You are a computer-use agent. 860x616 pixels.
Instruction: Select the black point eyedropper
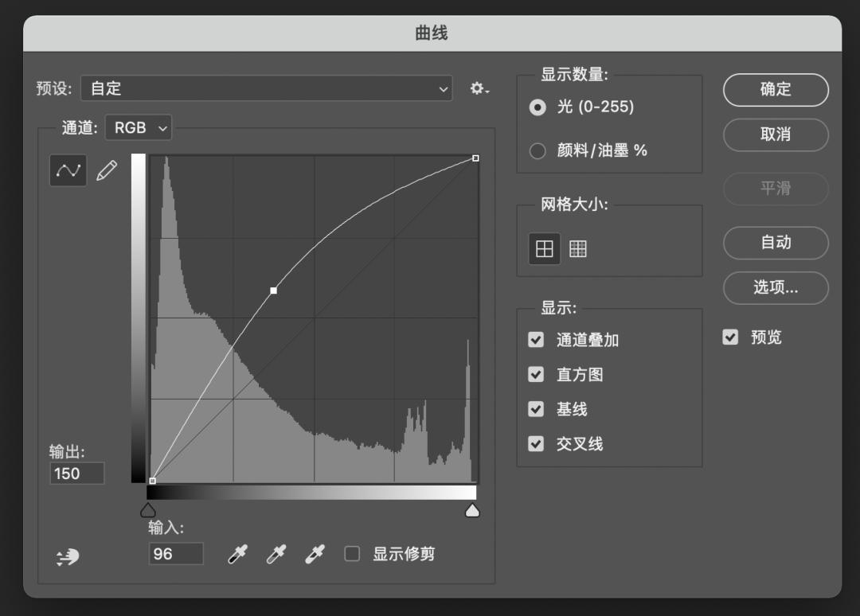point(236,553)
